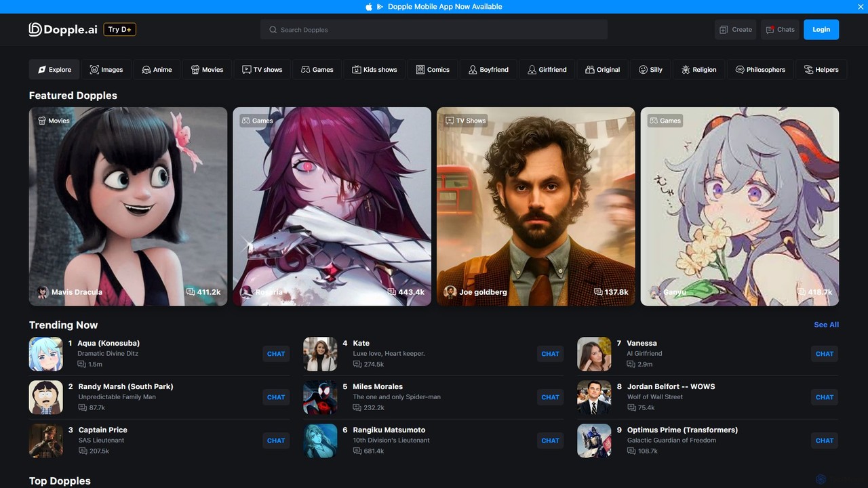Select the Philosophers category tab
Screen dimensions: 868x488
pos(760,69)
